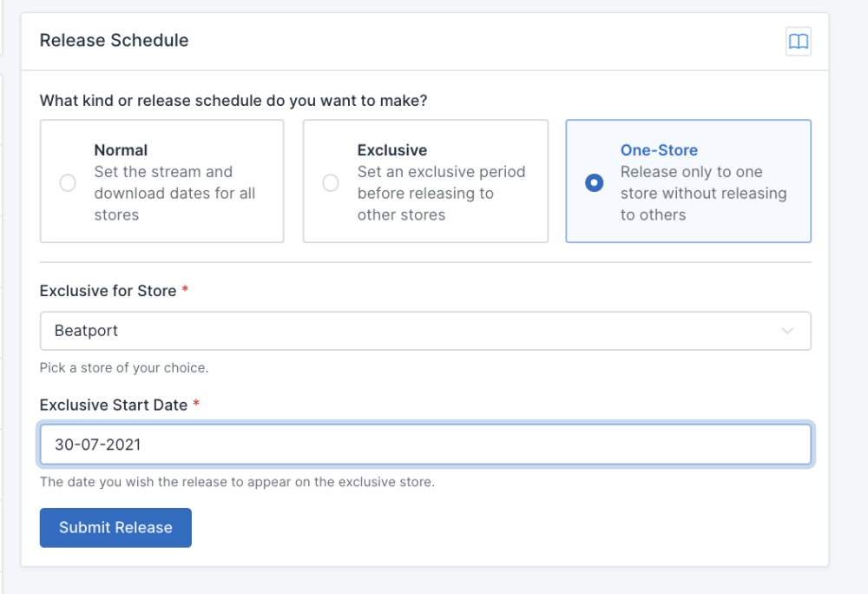This screenshot has width=868, height=594.
Task: Open the help book icon
Action: point(798,42)
